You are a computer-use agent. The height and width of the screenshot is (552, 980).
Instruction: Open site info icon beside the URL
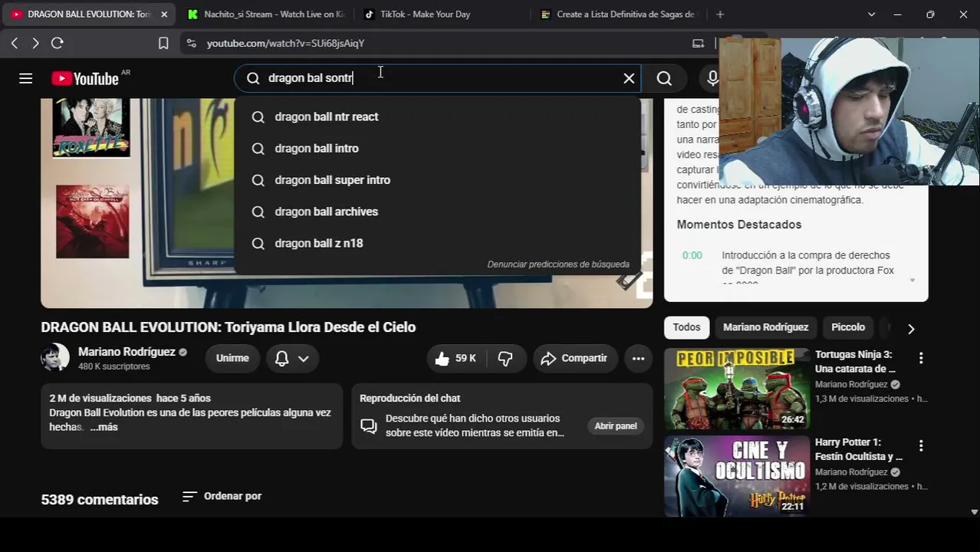[x=191, y=44]
